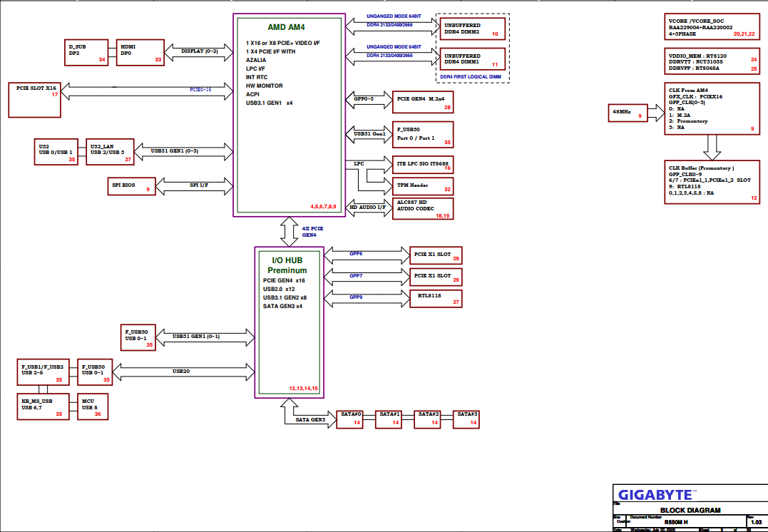Select the CLK From AM4 block

[x=712, y=108]
